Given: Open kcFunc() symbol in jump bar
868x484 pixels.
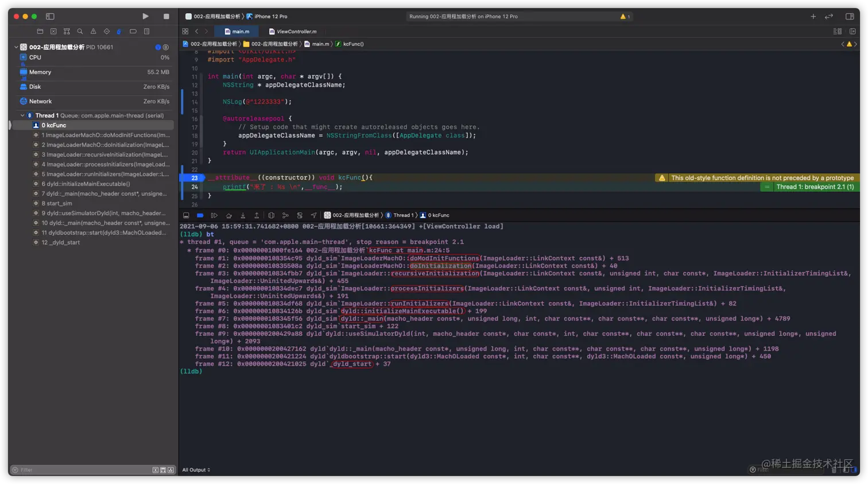Looking at the screenshot, I should click(350, 44).
